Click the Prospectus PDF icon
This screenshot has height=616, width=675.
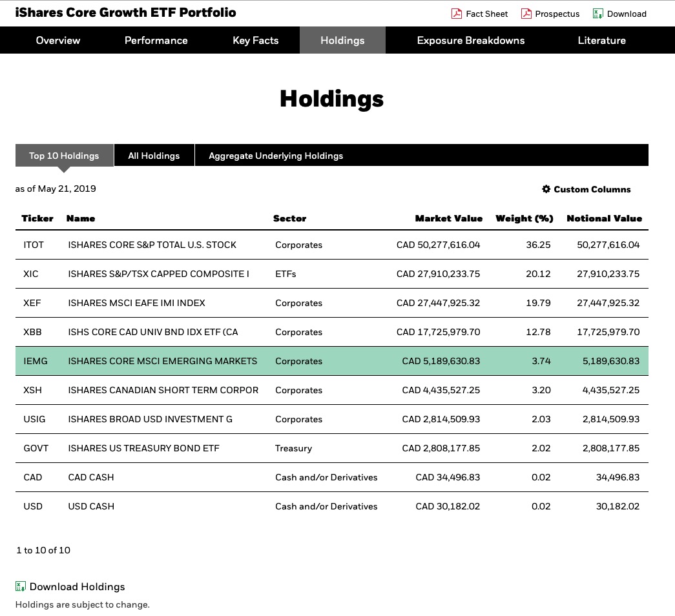(x=526, y=14)
